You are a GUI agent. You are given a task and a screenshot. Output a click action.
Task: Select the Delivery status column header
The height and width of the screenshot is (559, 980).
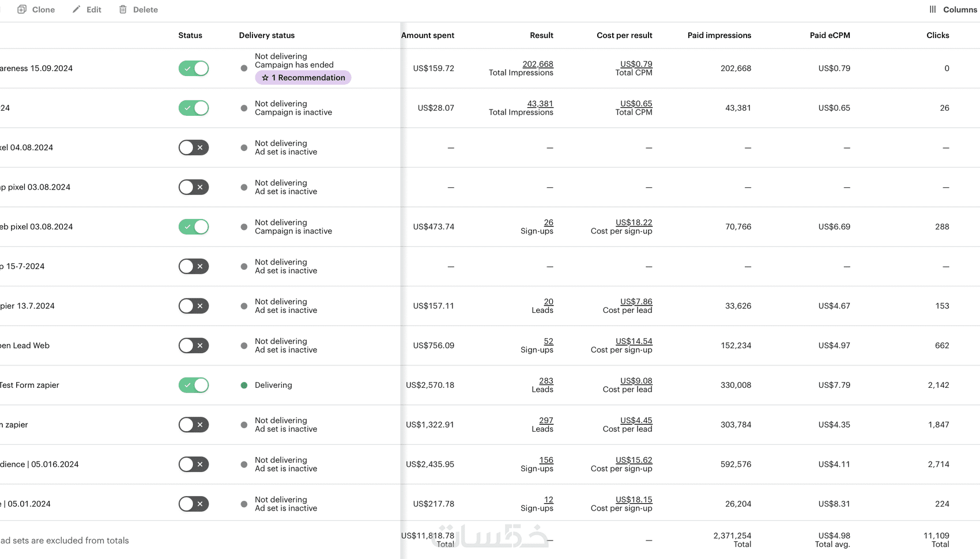click(x=267, y=35)
